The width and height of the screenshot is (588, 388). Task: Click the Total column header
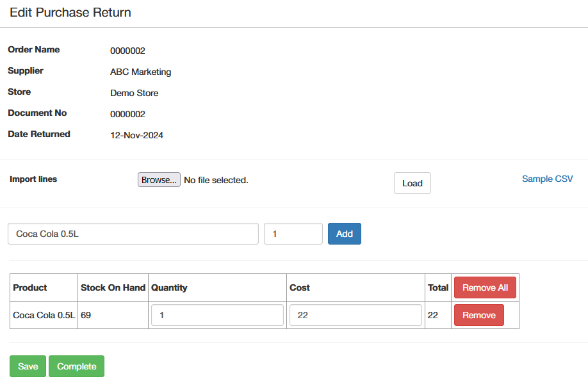click(438, 287)
